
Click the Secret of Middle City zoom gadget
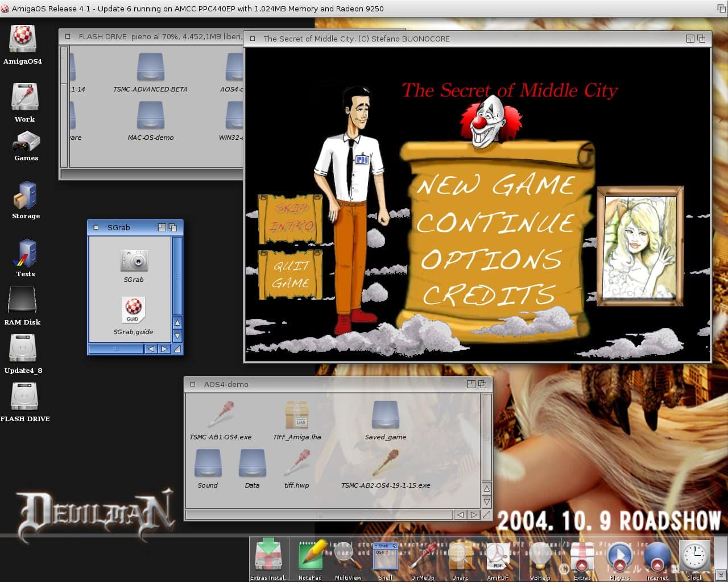click(x=690, y=39)
